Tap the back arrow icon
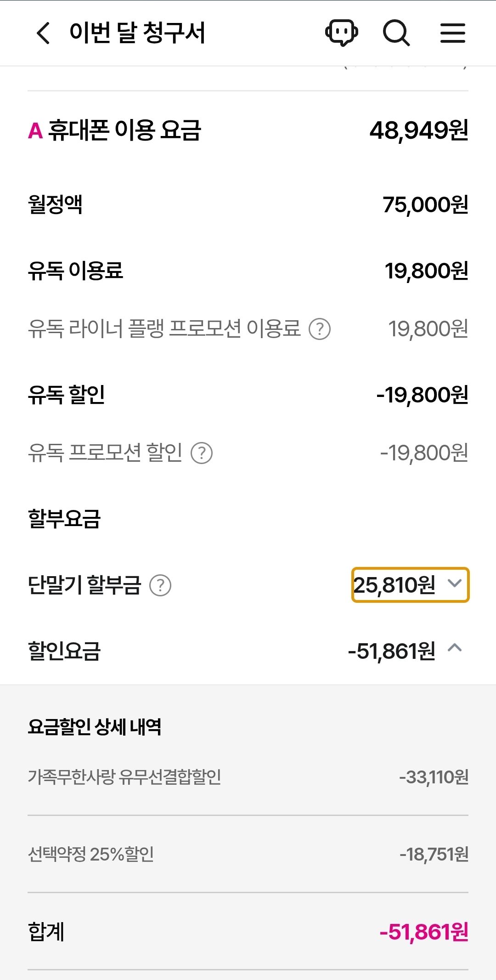The width and height of the screenshot is (496, 980). click(x=43, y=33)
